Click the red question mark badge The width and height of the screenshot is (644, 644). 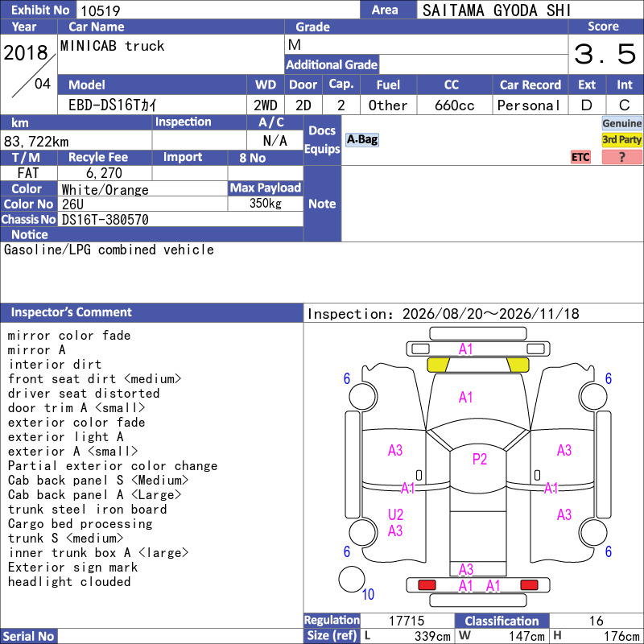point(621,157)
